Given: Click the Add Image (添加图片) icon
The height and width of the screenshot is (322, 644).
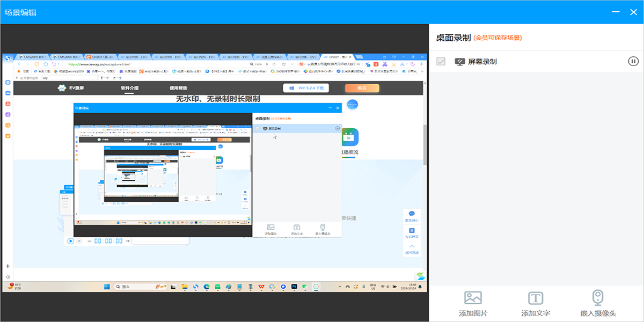Looking at the screenshot, I should pos(473,298).
